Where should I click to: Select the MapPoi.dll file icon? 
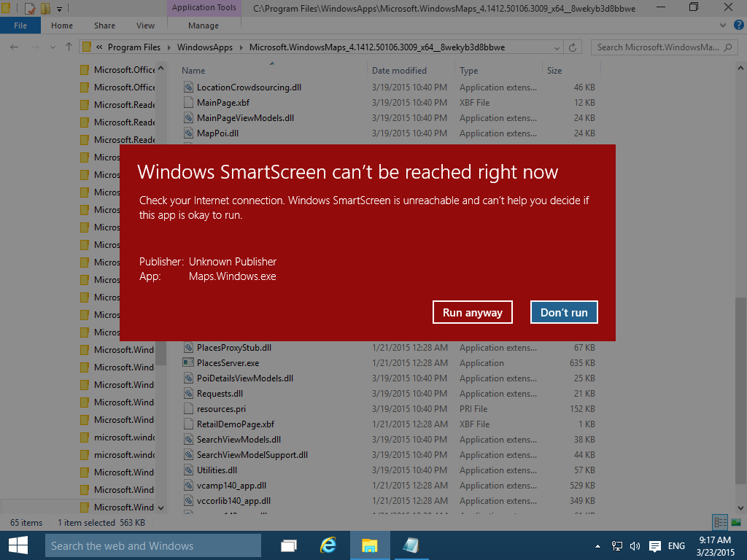click(x=188, y=133)
